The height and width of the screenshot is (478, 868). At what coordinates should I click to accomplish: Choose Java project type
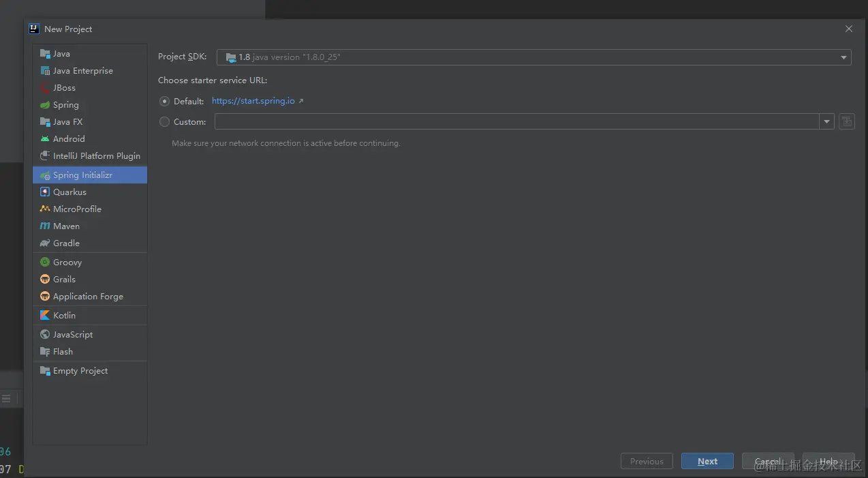coord(90,54)
